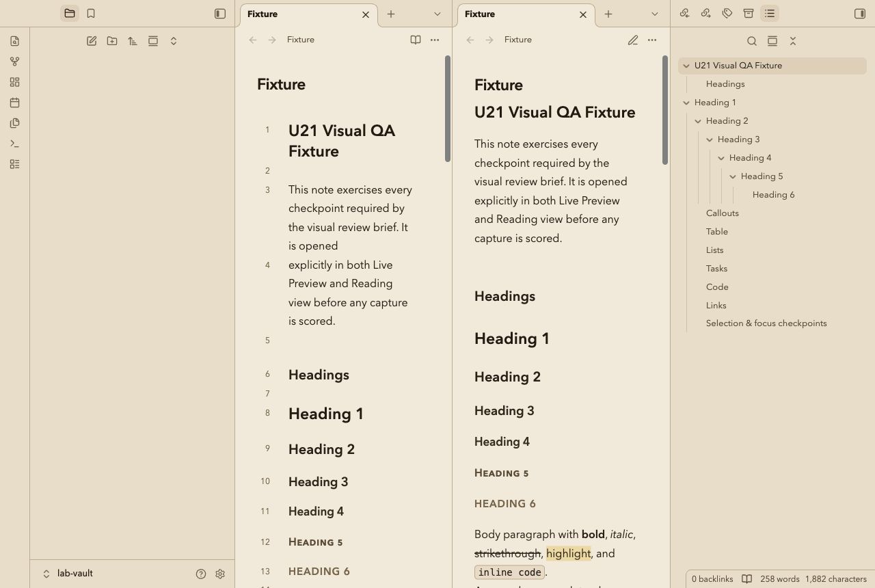Open the file explorer tab icon
The width and height of the screenshot is (875, 588).
(x=70, y=14)
